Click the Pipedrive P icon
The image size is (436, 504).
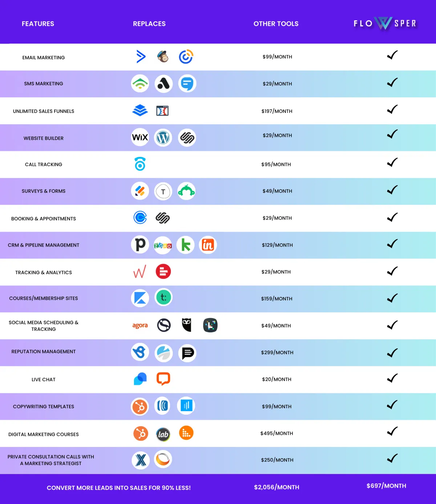(x=140, y=245)
